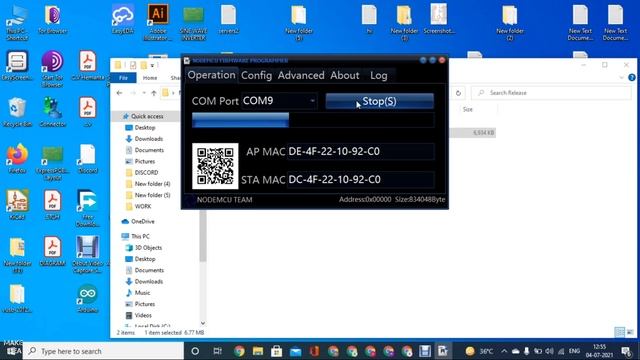Click Refresh button in File Explorer

(x=458, y=93)
